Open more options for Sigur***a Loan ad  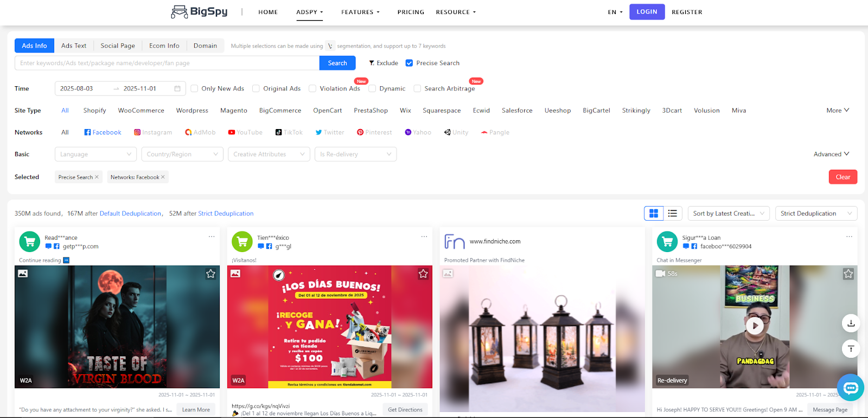(x=850, y=237)
